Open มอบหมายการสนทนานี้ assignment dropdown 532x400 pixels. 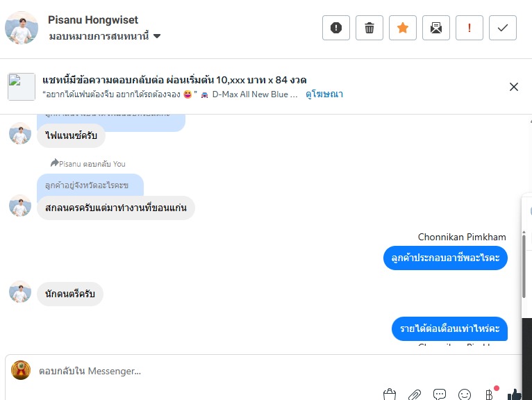(105, 36)
